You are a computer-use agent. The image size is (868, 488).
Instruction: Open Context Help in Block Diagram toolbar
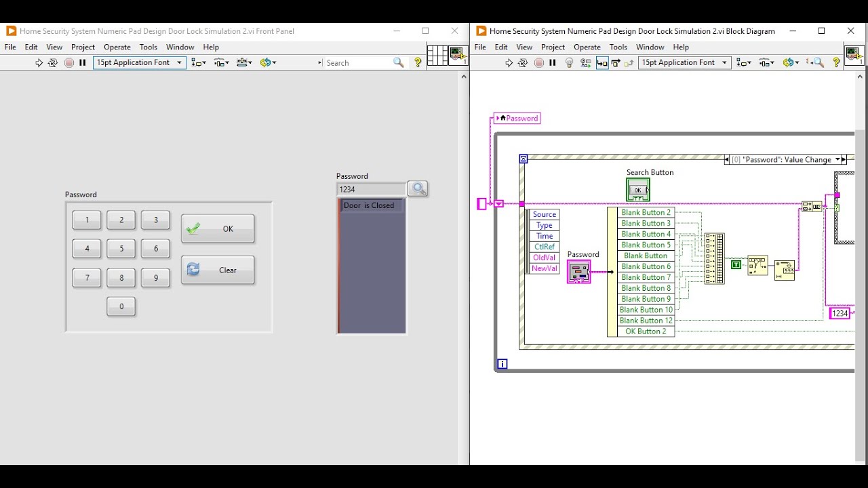836,62
